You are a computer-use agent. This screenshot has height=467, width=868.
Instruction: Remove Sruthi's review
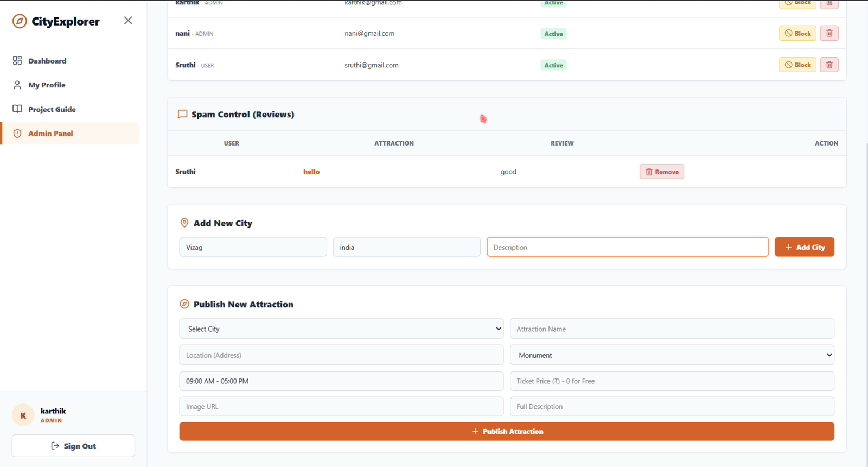[x=661, y=172]
